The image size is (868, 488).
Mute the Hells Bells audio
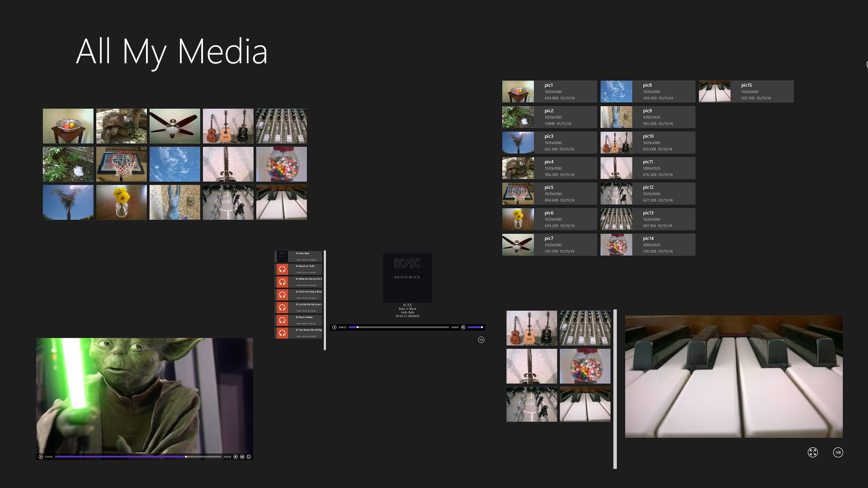tap(463, 327)
